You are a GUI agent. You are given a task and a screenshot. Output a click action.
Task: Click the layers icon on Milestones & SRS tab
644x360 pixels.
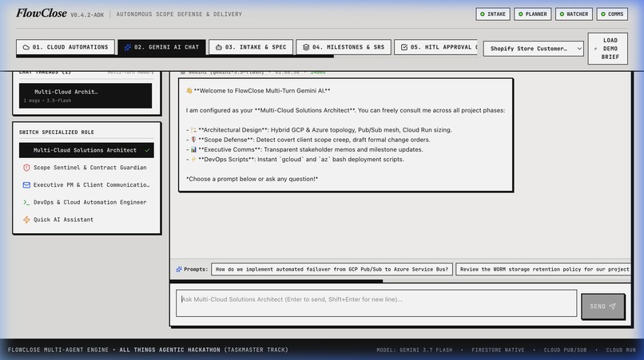tap(306, 47)
